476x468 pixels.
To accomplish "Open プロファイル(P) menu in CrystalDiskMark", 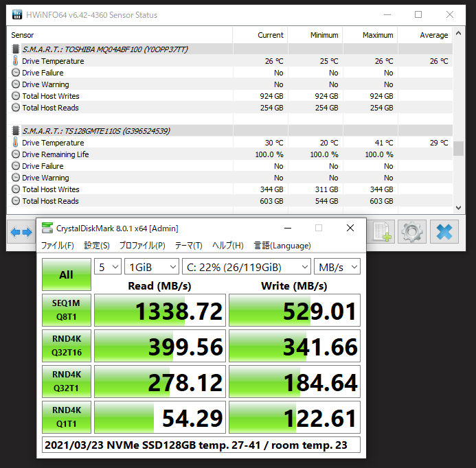I will click(x=142, y=246).
